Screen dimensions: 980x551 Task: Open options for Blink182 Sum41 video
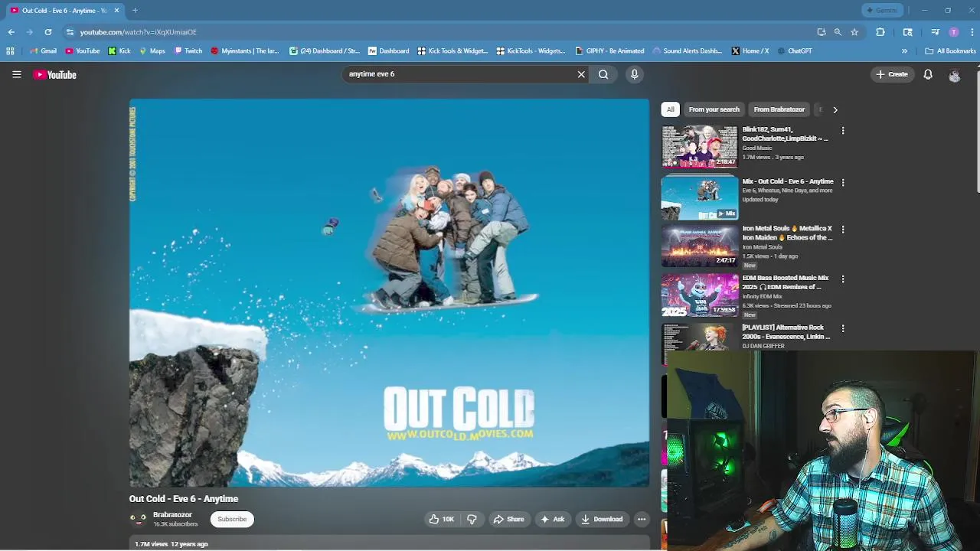click(x=843, y=131)
